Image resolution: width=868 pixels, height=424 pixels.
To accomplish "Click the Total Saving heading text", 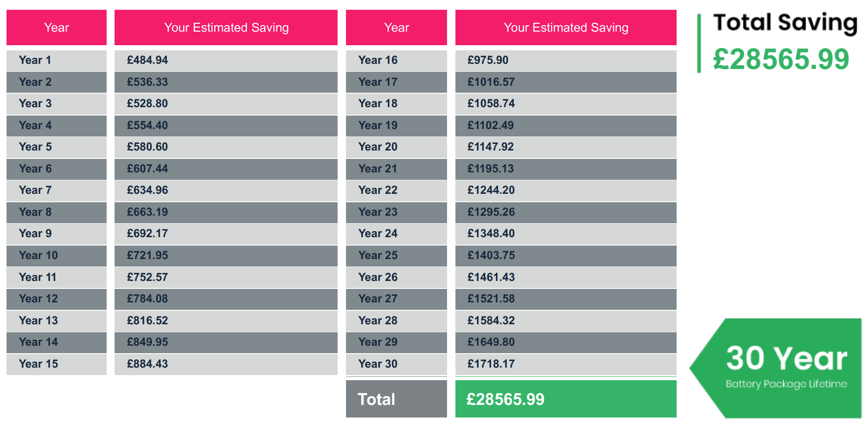I will pyautogui.click(x=785, y=23).
